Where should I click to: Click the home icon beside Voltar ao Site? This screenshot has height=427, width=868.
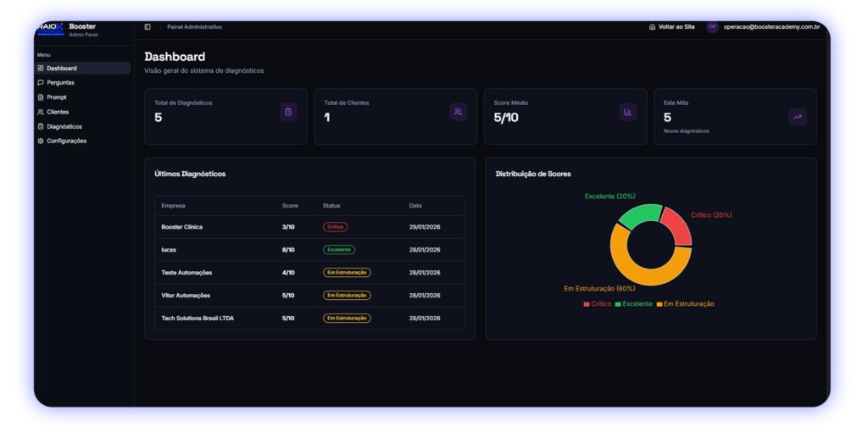652,27
